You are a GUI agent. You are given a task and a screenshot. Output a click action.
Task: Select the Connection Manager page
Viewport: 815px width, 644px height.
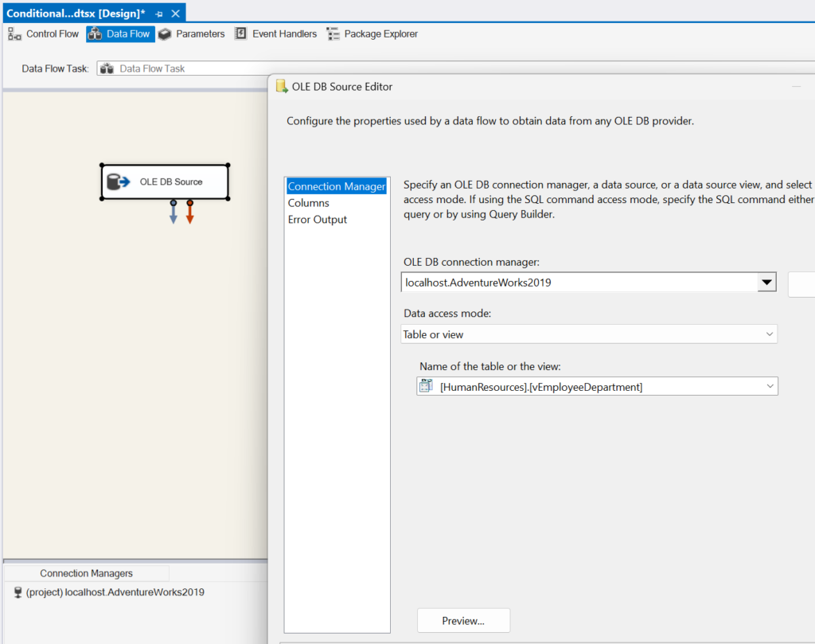337,187
